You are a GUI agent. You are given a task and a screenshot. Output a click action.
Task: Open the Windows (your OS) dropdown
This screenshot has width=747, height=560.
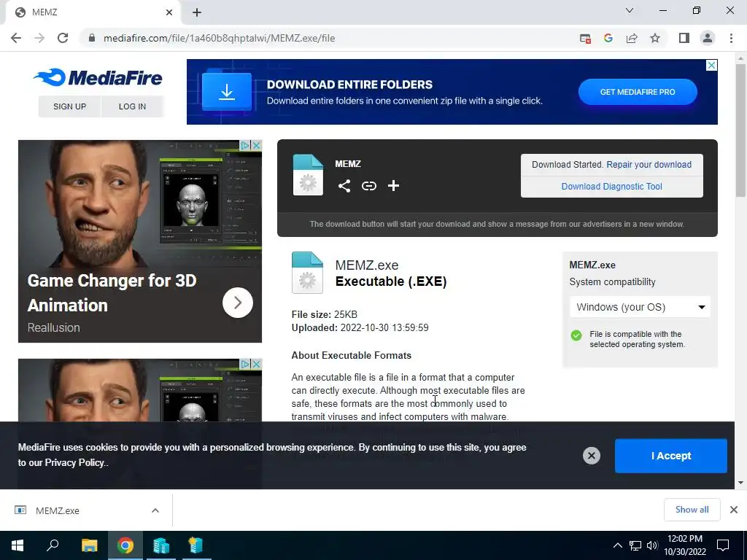(x=640, y=307)
